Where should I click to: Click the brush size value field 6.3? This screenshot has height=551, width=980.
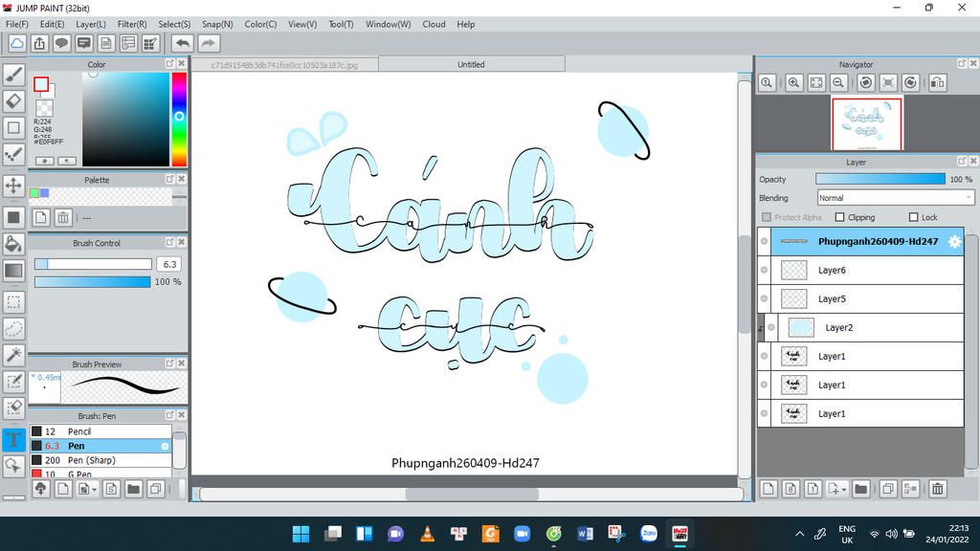point(168,264)
